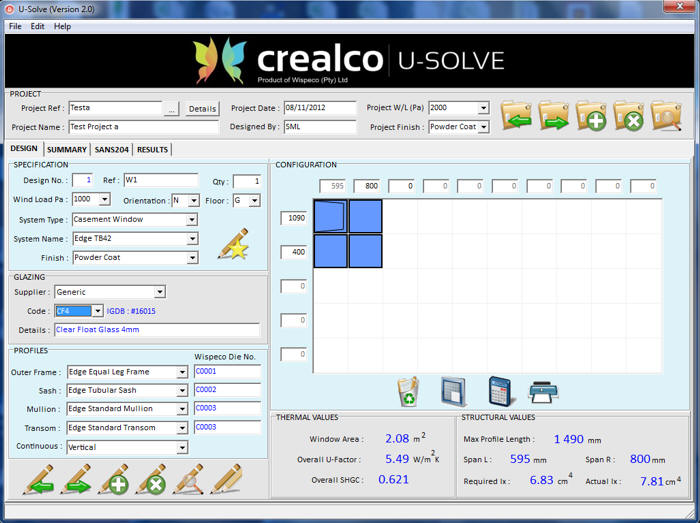Expand the Project Finish dropdown
The width and height of the screenshot is (700, 523).
pos(483,127)
